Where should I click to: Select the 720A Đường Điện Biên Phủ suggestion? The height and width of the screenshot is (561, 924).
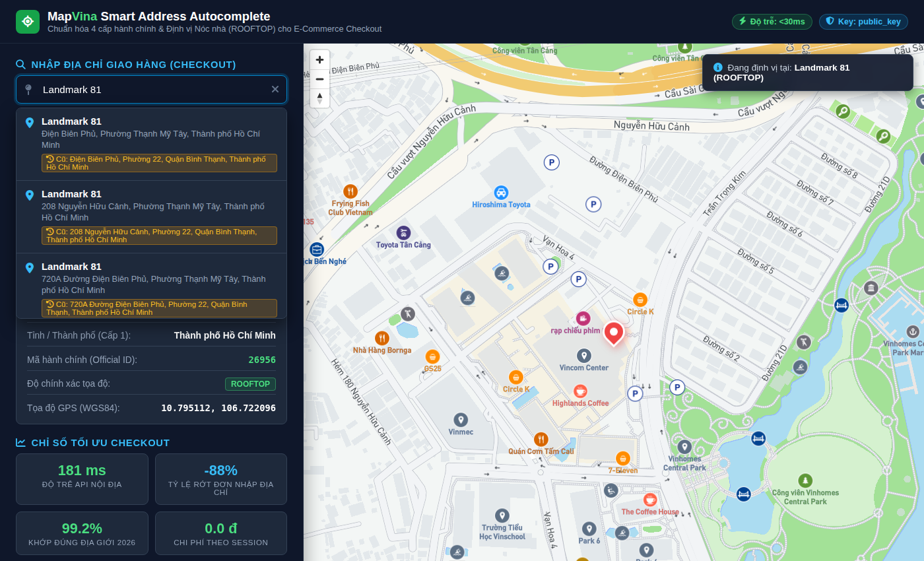coord(152,285)
